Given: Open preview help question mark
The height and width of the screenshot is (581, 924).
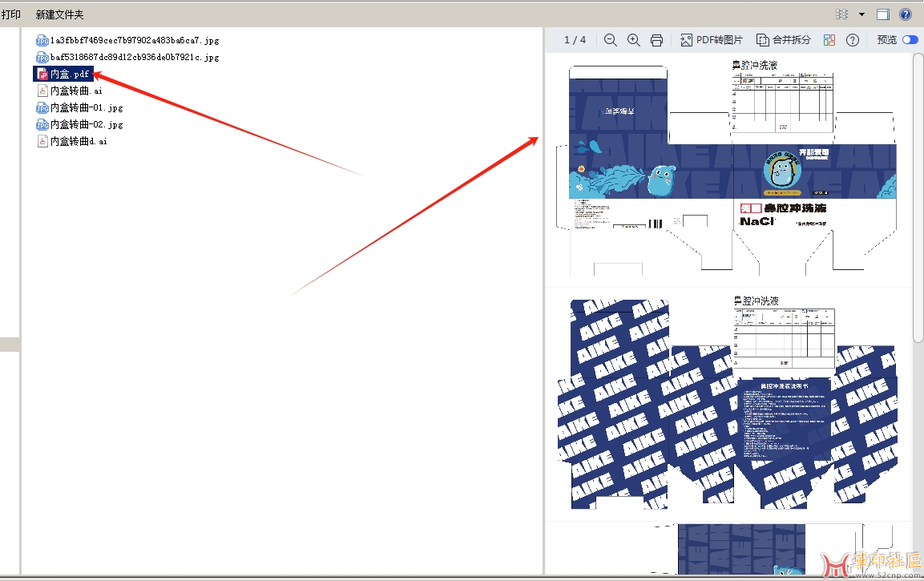Looking at the screenshot, I should (852, 40).
